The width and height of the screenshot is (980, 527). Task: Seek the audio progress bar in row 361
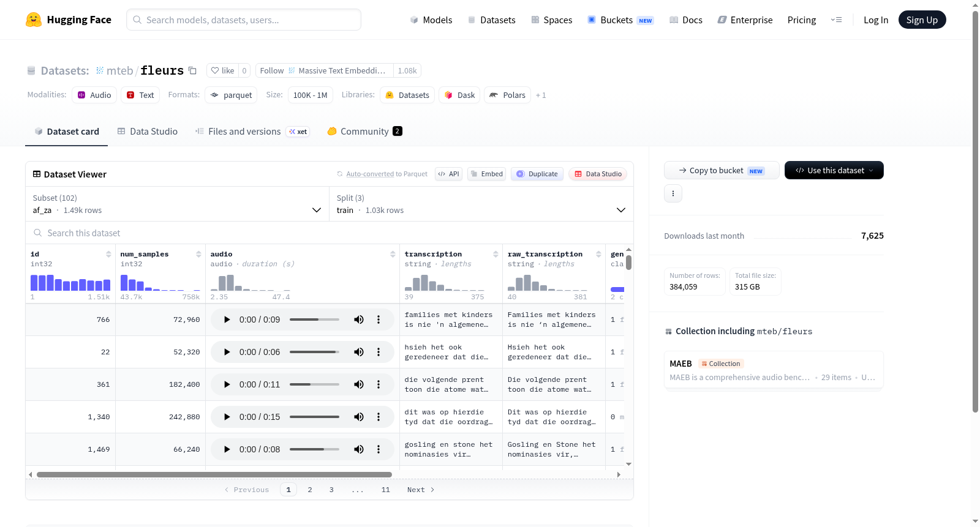point(314,384)
